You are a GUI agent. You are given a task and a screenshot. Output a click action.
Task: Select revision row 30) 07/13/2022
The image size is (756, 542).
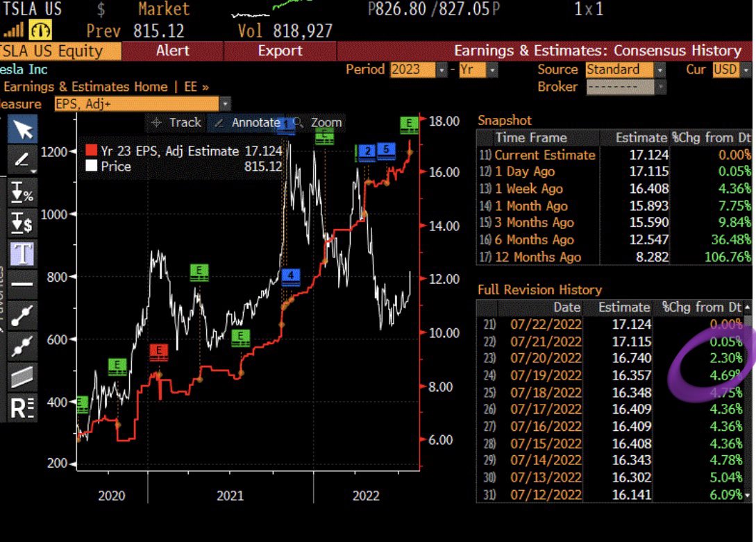coord(612,477)
